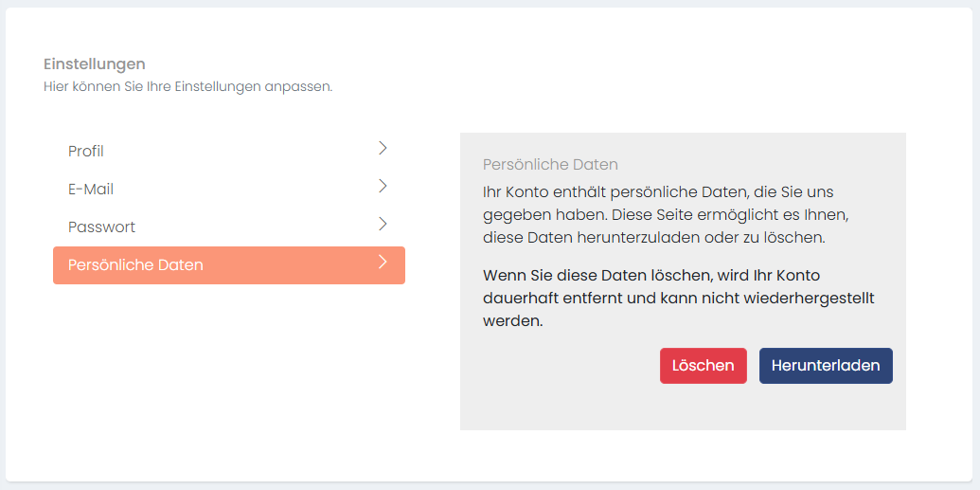The width and height of the screenshot is (980, 490).
Task: Click the gray Persönliche Daten panel heading
Action: tap(550, 165)
